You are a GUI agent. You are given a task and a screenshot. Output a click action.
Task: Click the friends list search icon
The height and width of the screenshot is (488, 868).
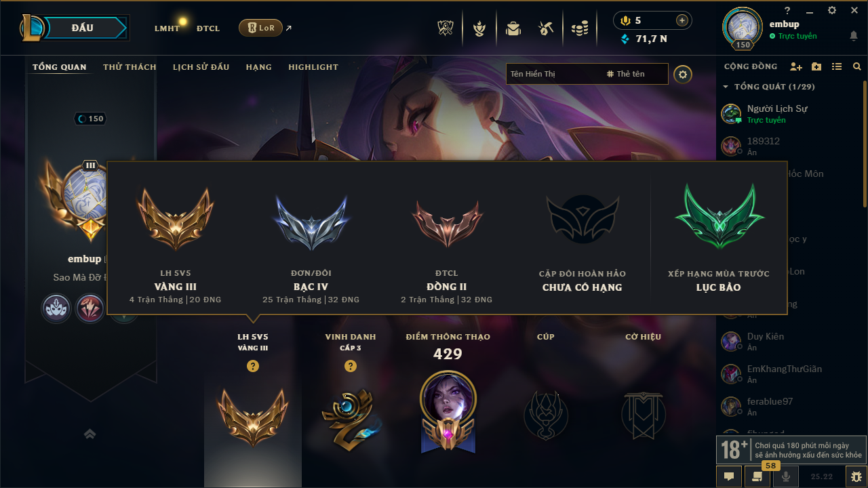coord(857,66)
